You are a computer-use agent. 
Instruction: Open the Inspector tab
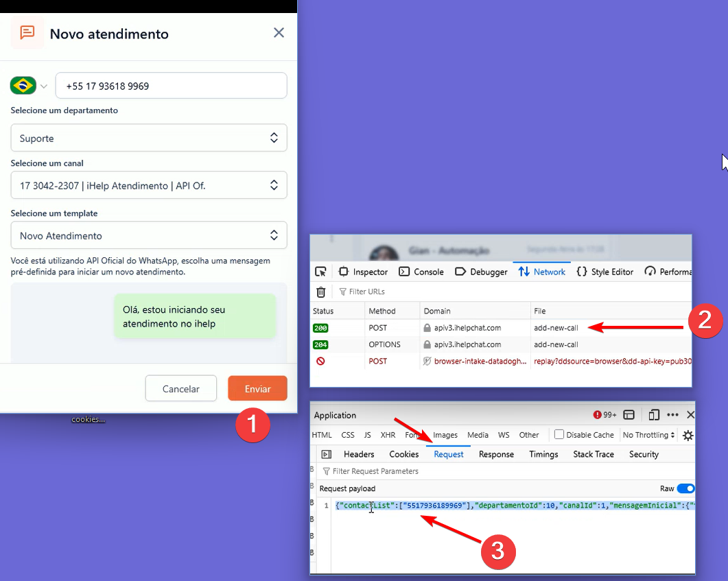pos(363,272)
